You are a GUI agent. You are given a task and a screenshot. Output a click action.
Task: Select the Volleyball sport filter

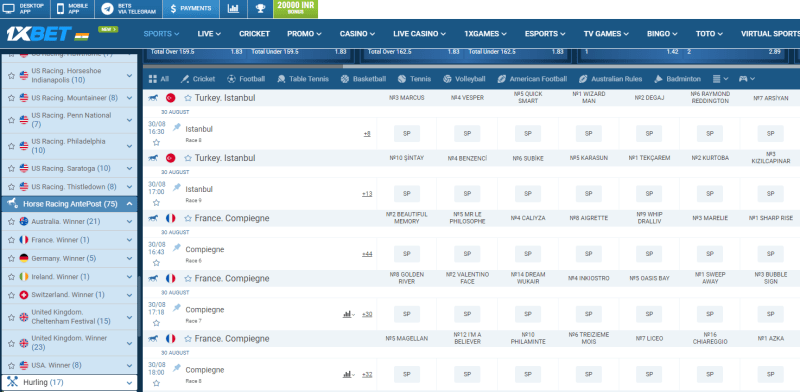tap(464, 79)
